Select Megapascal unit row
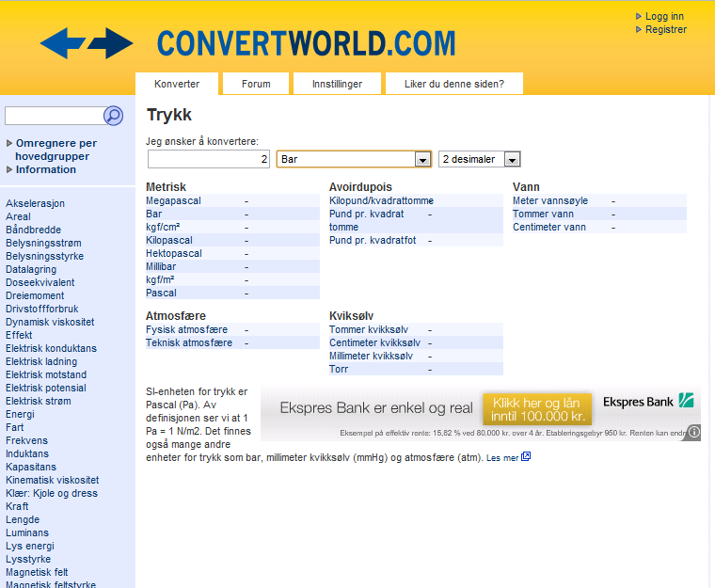Screen dimensions: 715x588 coord(232,200)
